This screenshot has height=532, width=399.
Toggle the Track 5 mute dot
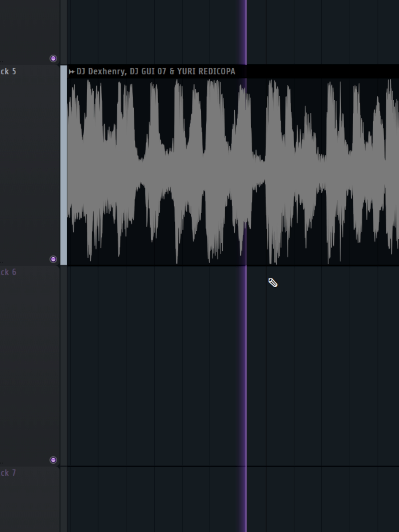(53, 259)
